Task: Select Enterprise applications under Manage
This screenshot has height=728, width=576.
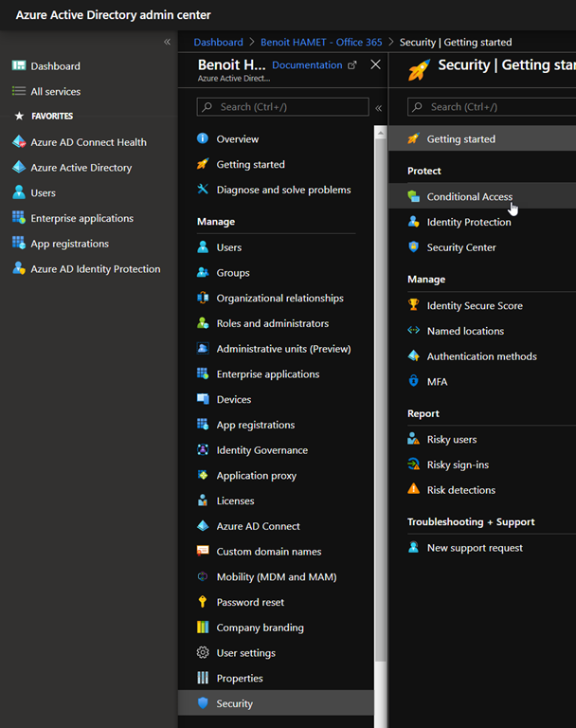Action: 267,374
